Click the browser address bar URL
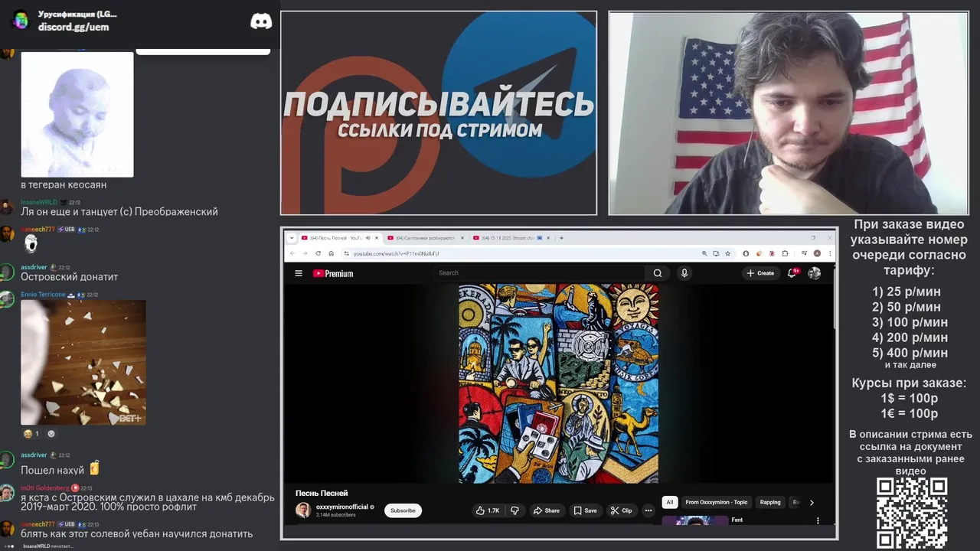 coord(396,253)
